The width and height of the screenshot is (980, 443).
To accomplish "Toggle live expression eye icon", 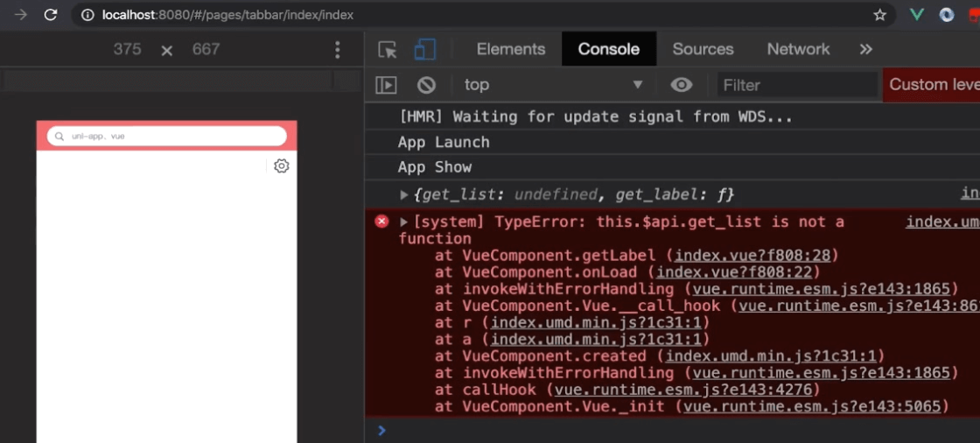I will pos(682,84).
